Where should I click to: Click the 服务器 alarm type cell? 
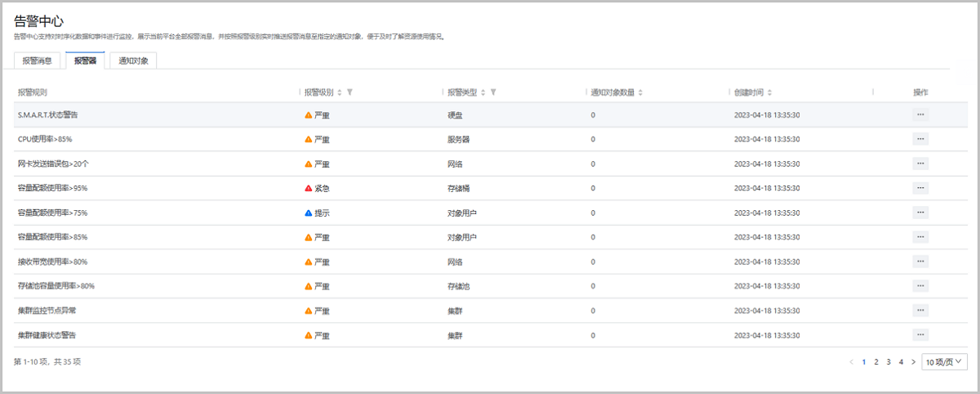[x=458, y=139]
